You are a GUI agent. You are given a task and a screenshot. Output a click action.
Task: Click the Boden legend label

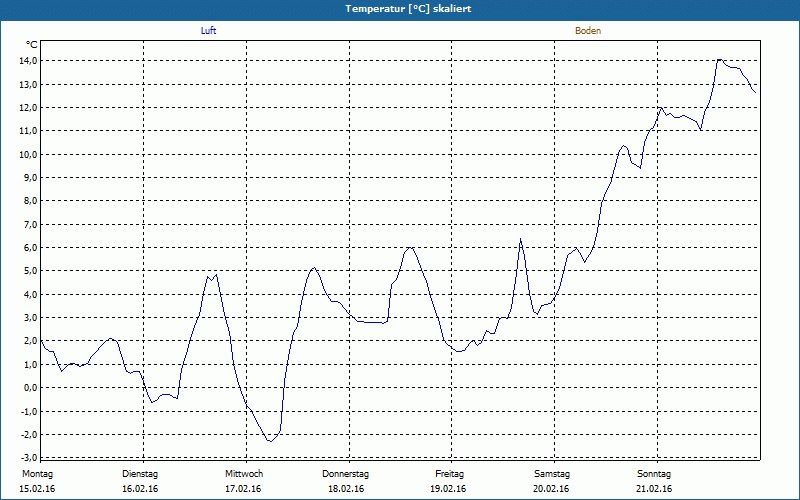click(x=588, y=31)
